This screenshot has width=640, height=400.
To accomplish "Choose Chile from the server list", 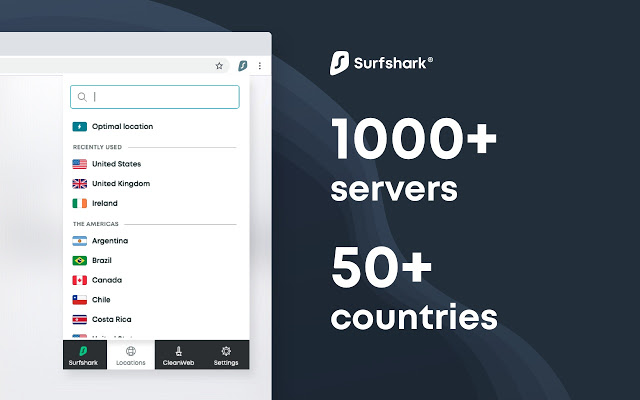I will pos(101,299).
